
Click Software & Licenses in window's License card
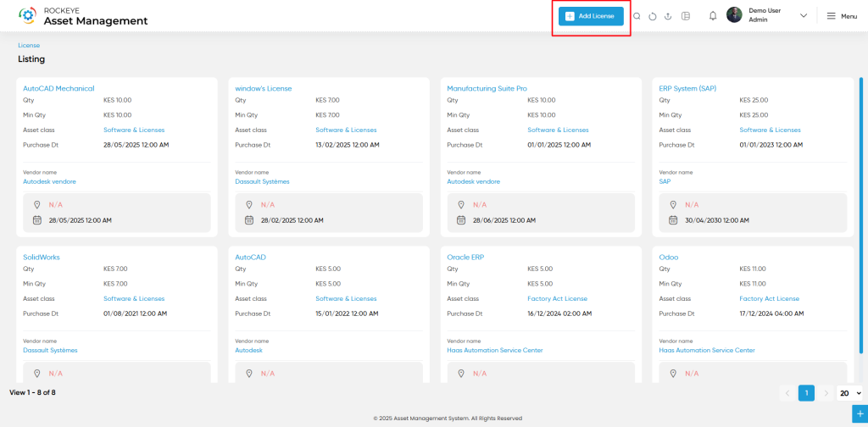(x=346, y=130)
